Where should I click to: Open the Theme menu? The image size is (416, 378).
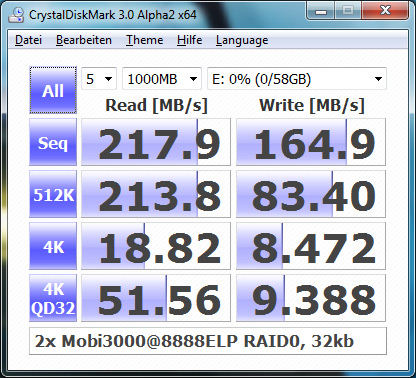(144, 40)
